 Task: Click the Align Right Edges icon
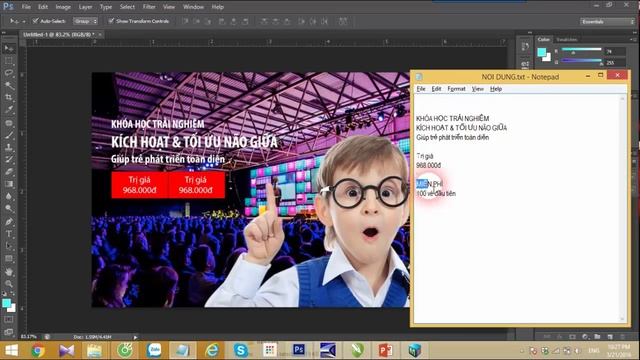[x=244, y=21]
